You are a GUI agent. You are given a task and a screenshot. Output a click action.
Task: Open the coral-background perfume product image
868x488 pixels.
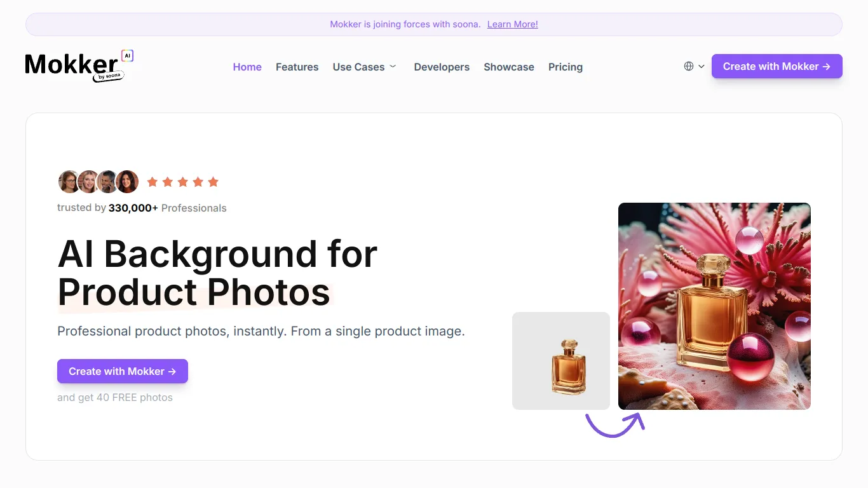pos(714,306)
